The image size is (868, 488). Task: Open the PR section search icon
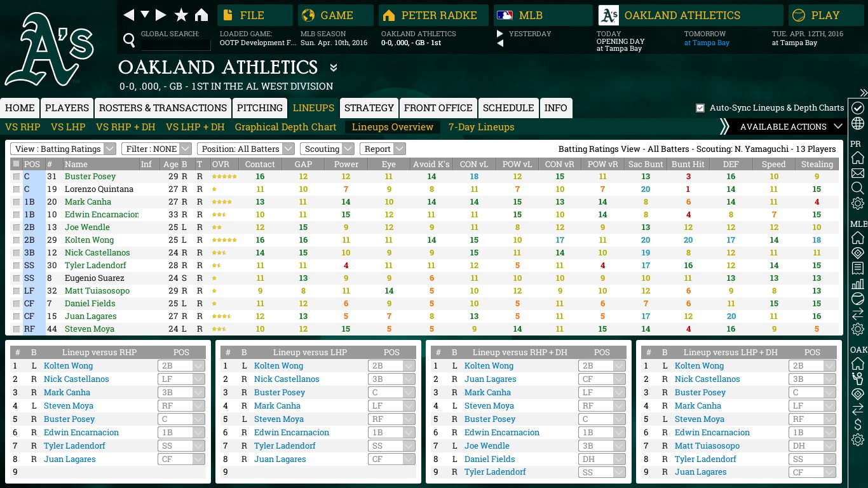pos(858,188)
